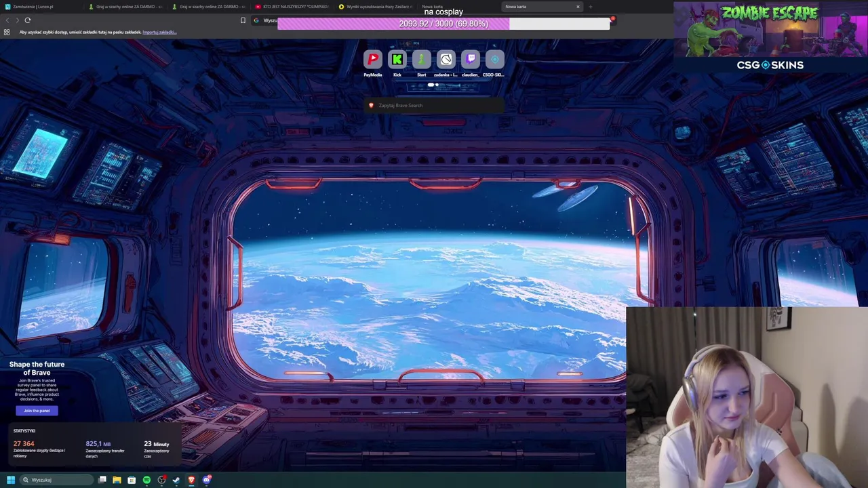
Task: Go back using the browser back arrow
Action: point(7,20)
